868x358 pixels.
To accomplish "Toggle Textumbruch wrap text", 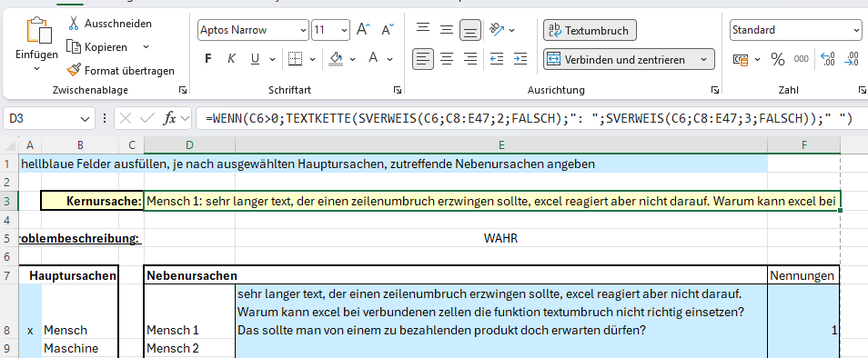I will 590,30.
